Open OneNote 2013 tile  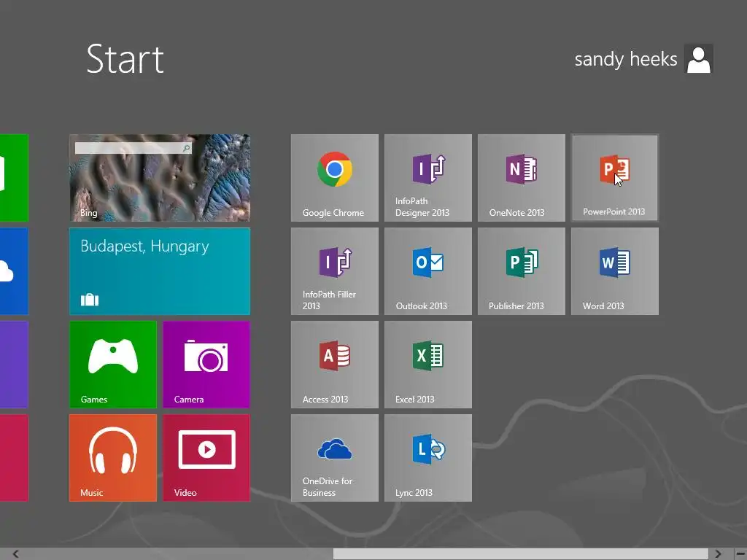pos(521,178)
